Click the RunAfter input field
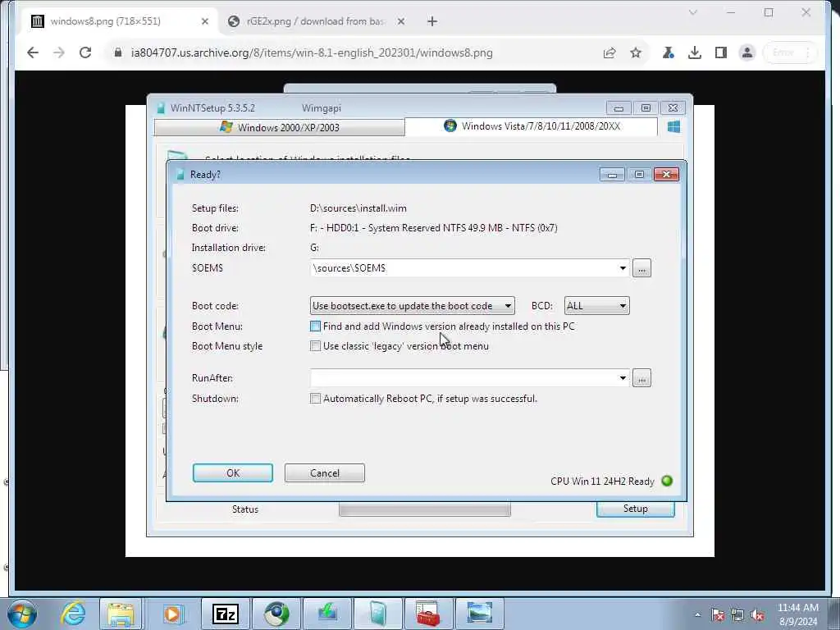The height and width of the screenshot is (630, 840). tap(463, 378)
